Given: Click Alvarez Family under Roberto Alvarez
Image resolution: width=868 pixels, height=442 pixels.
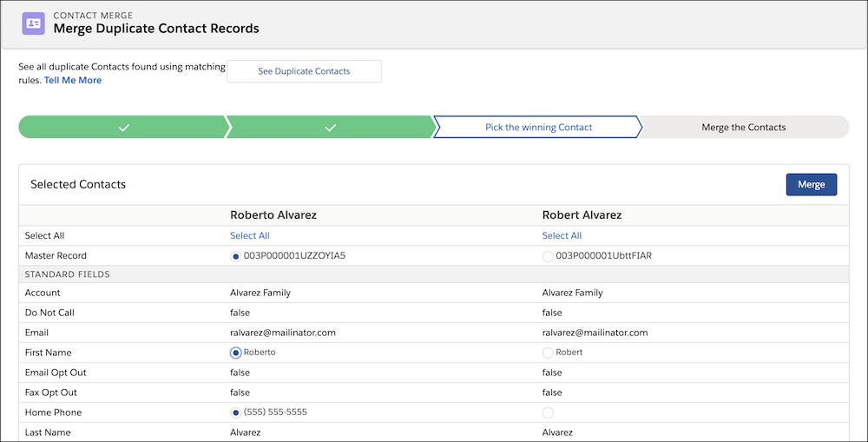Looking at the screenshot, I should [260, 293].
